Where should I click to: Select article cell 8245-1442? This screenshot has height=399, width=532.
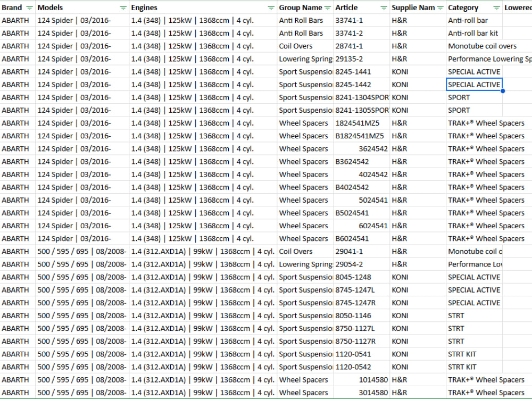click(361, 85)
